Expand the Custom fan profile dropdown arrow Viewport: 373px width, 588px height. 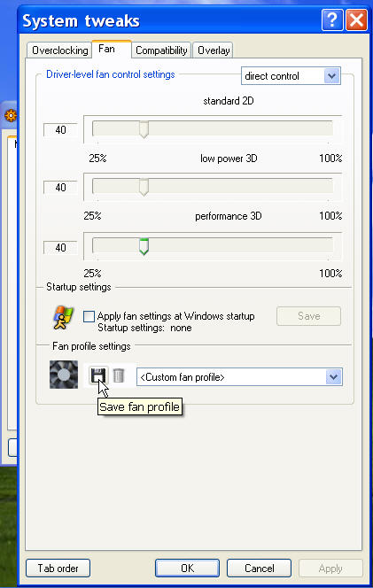(x=334, y=377)
